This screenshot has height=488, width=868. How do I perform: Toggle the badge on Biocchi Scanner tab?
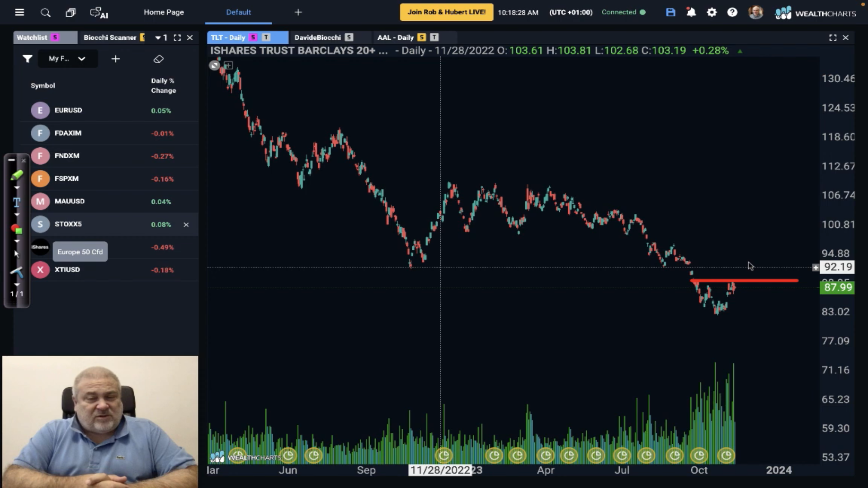tap(142, 38)
